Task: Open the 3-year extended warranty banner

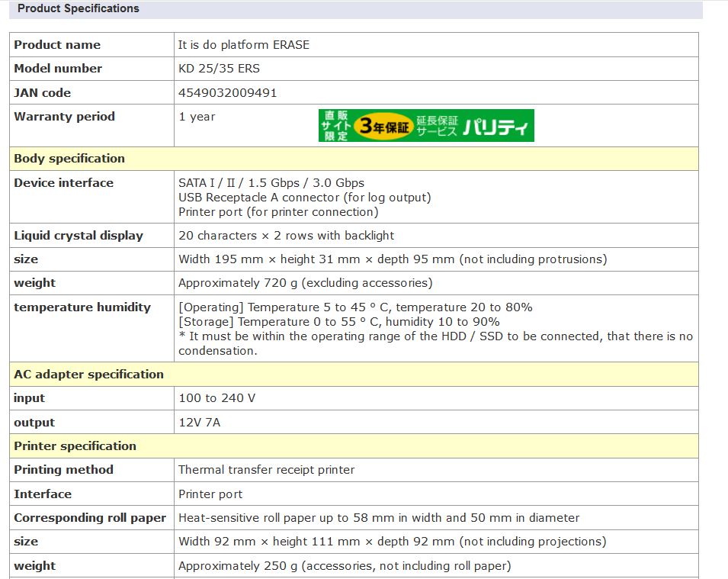Action: (x=426, y=125)
